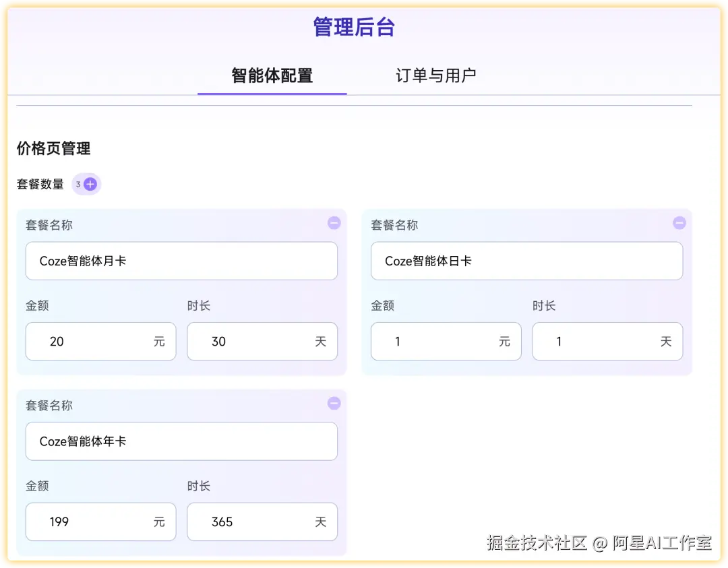728x568 pixels.
Task: Remove the Coze智能体年卡 package with minus icon
Action: tap(334, 403)
